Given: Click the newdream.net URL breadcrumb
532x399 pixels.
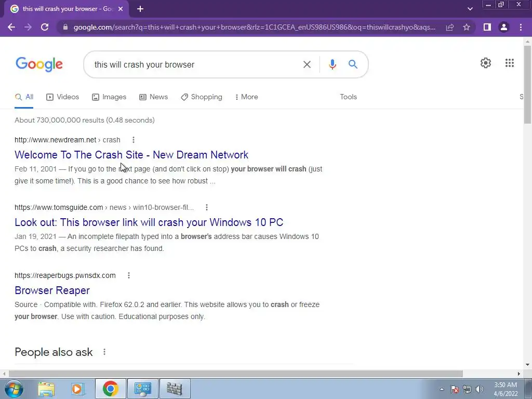Looking at the screenshot, I should point(68,140).
